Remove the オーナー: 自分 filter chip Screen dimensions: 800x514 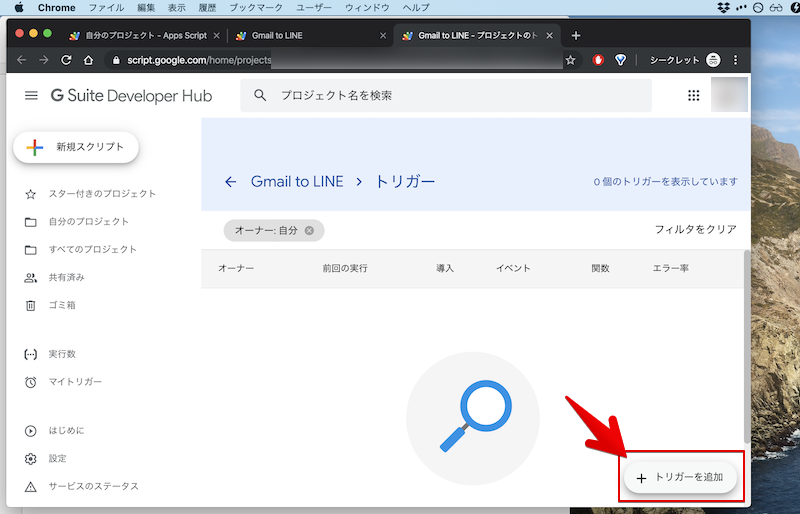(x=309, y=231)
